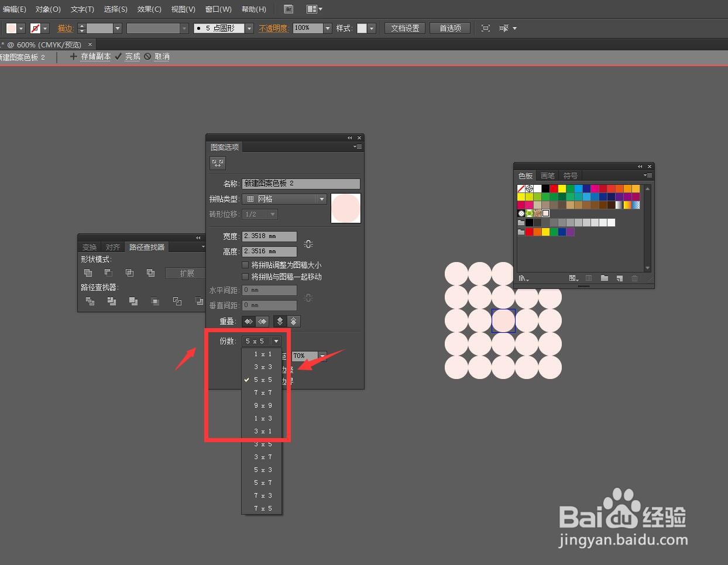The image size is (728, 565).
Task: Click the Divide pathfinder icon
Action: pos(90,301)
